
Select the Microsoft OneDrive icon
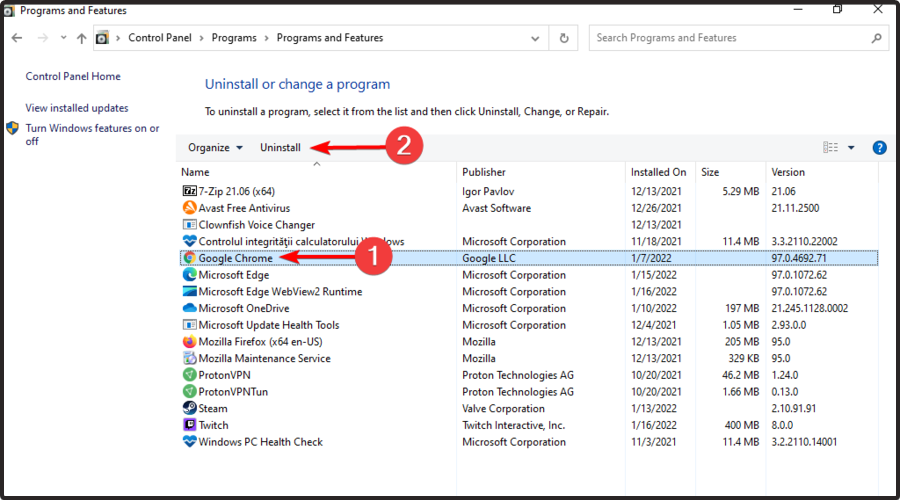[190, 308]
